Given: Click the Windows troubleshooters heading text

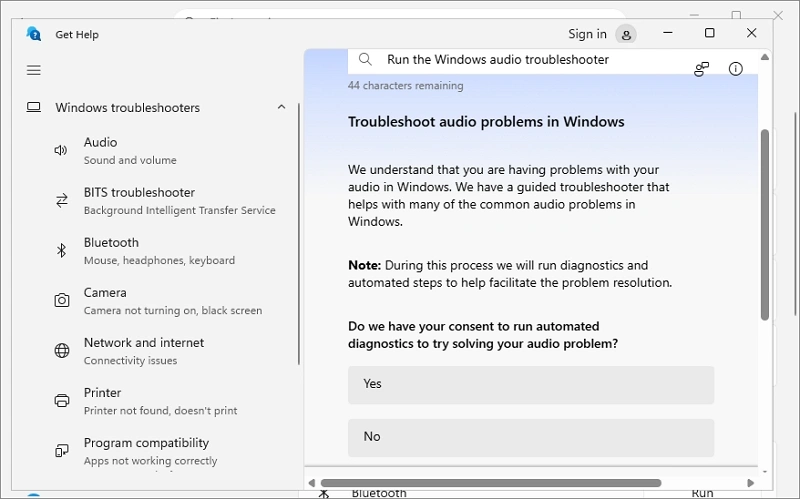Looking at the screenshot, I should click(x=128, y=108).
